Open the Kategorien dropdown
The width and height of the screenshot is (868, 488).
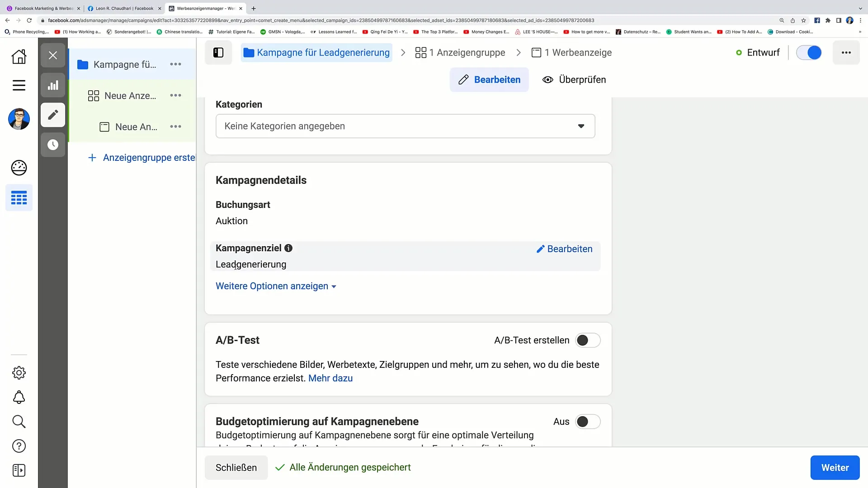405,126
